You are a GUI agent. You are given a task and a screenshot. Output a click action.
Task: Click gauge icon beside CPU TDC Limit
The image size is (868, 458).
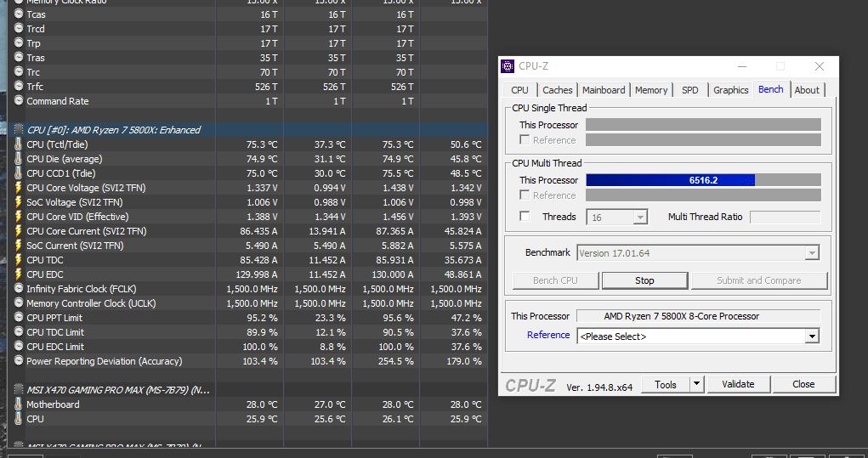click(18, 331)
